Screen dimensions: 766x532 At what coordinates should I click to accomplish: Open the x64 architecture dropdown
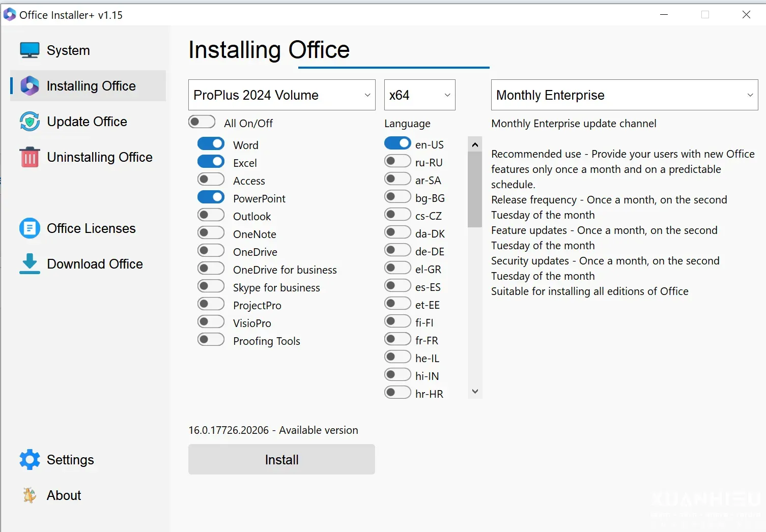[420, 95]
